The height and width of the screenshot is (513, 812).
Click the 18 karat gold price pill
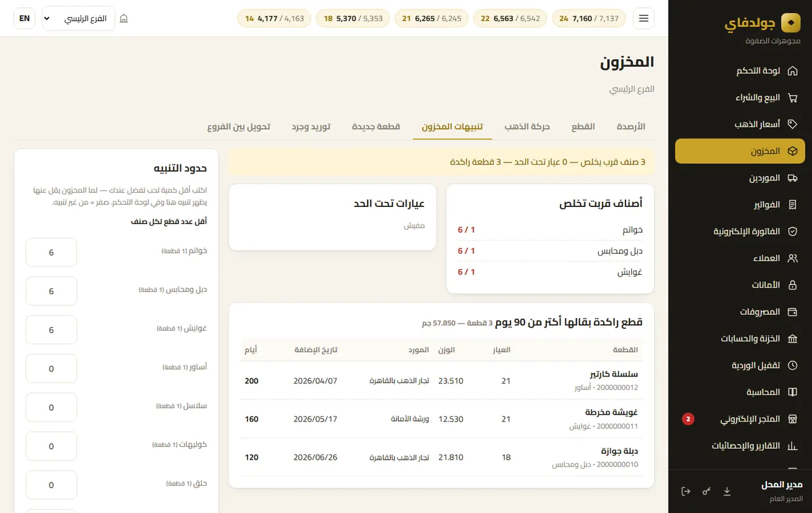pos(353,18)
